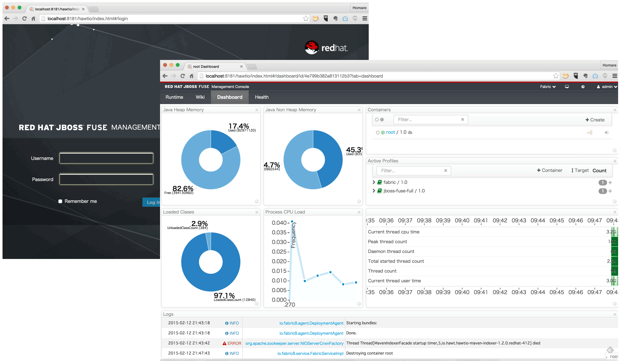Image resolution: width=620 pixels, height=364 pixels.
Task: Remove the Java Non Heap Memory widget
Action: [x=359, y=110]
